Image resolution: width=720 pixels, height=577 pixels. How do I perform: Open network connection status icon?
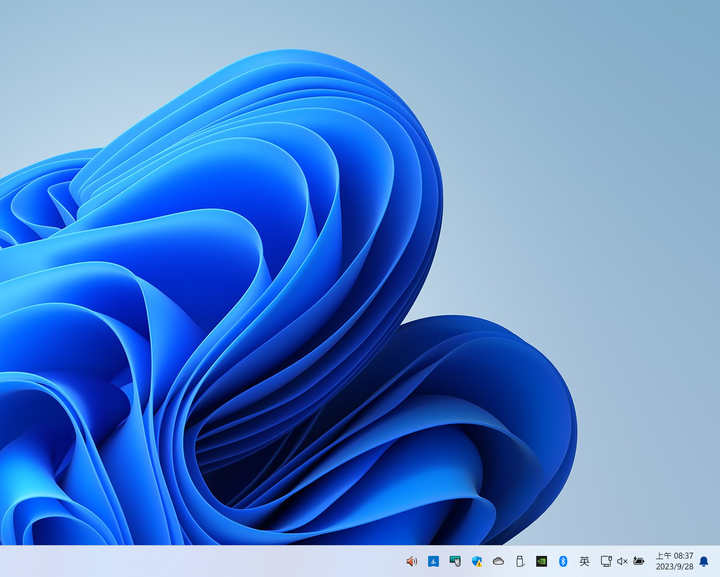606,561
